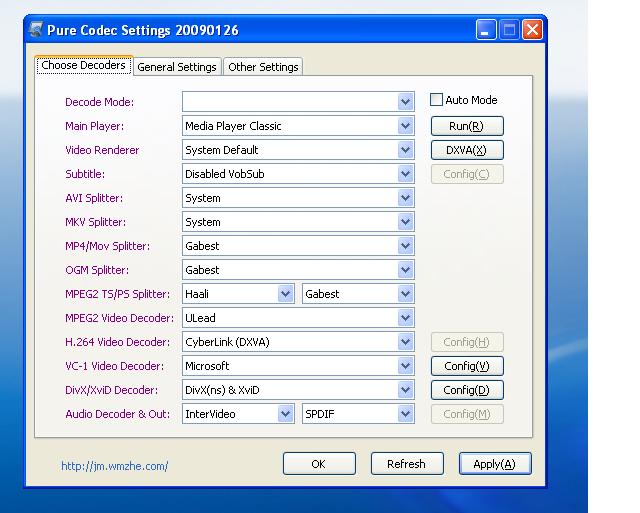The width and height of the screenshot is (640, 513).
Task: Open the DivX/XviD Decoder dropdown
Action: [298, 390]
